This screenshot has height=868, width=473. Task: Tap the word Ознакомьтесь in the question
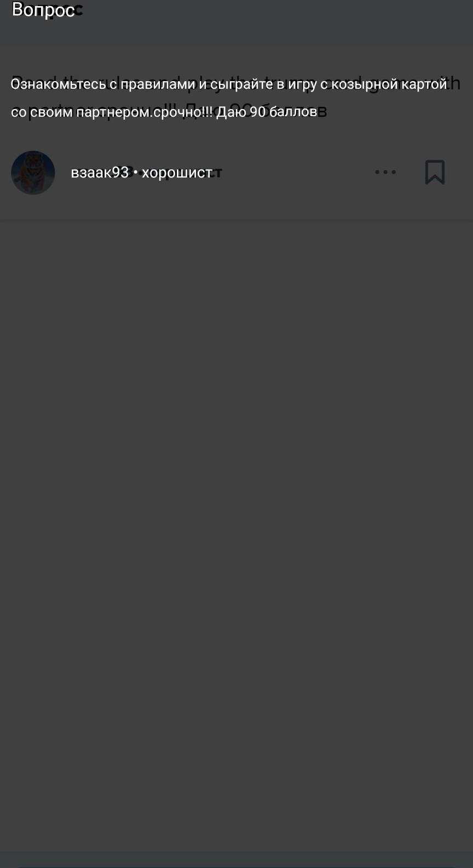point(59,84)
